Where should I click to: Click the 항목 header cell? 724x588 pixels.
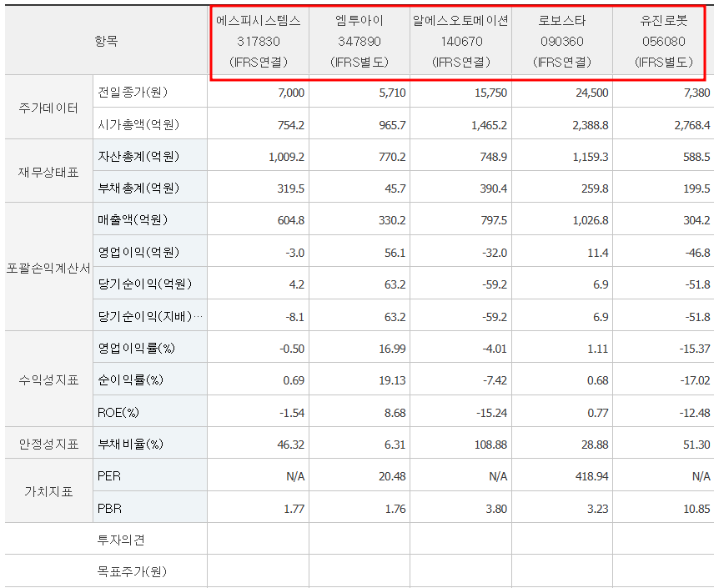pos(106,41)
